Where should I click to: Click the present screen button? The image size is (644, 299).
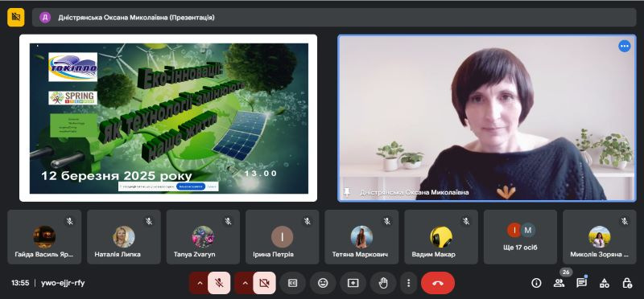353,283
